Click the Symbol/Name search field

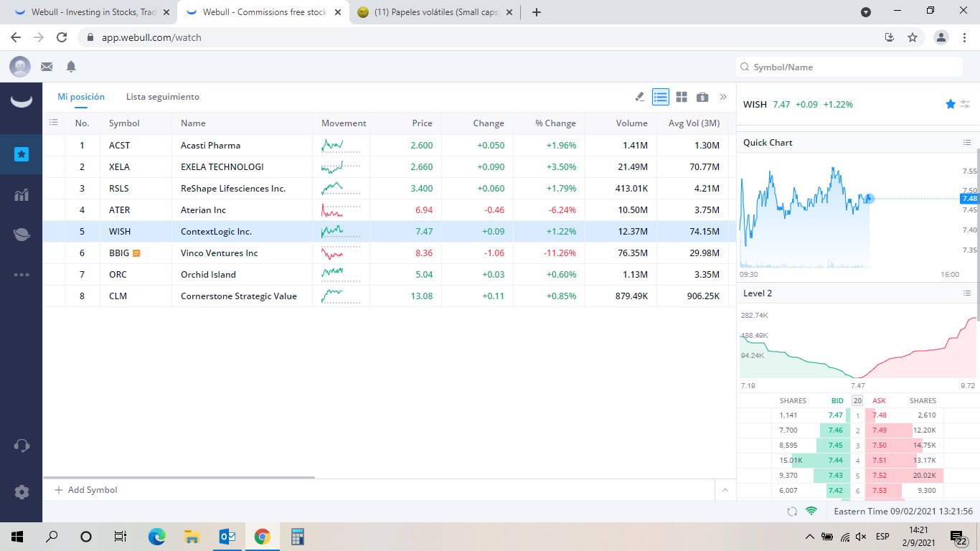pos(849,67)
